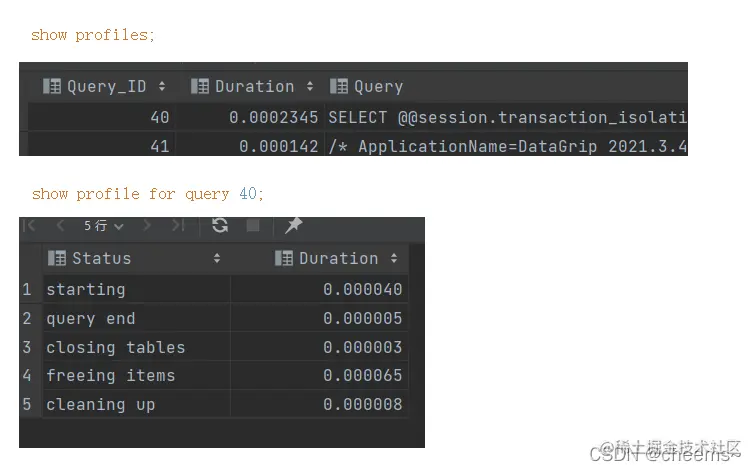Sort by Query_ID column arrows

[x=162, y=86]
